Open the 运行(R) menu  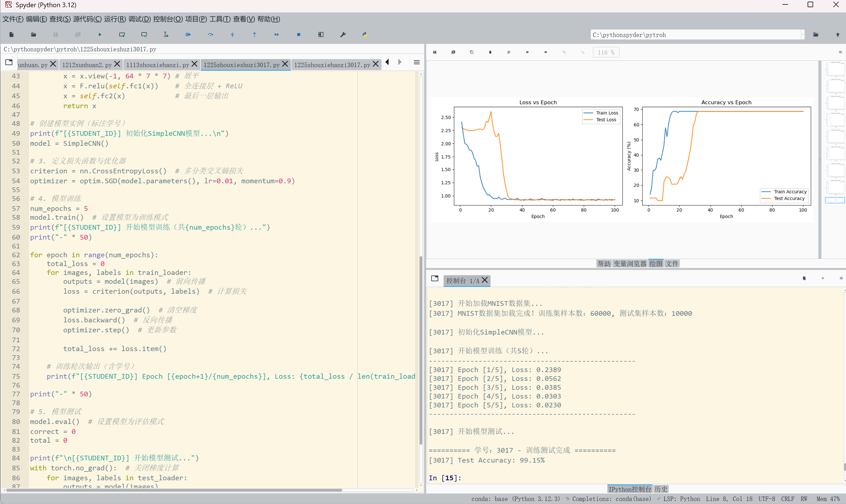click(x=115, y=19)
